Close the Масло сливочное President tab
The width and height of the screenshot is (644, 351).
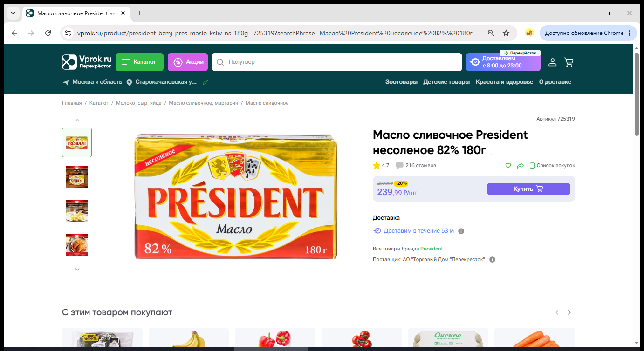[123, 13]
